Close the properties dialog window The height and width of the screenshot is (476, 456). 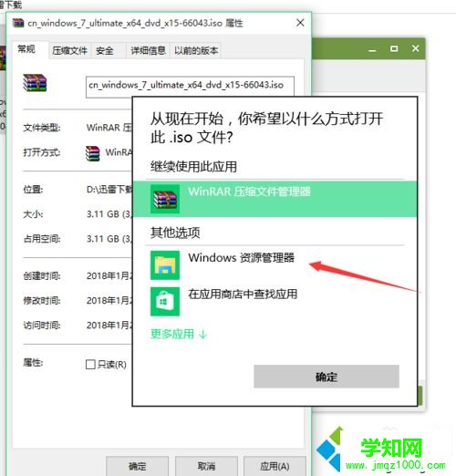300,23
